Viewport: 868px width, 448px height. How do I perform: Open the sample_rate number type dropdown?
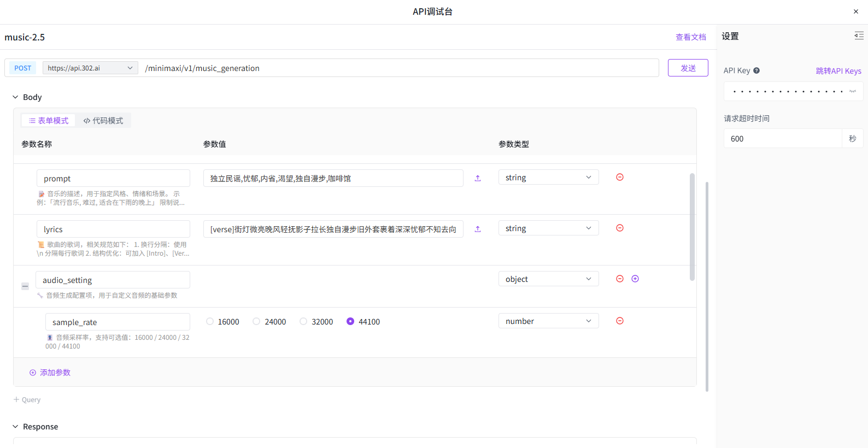(548, 321)
